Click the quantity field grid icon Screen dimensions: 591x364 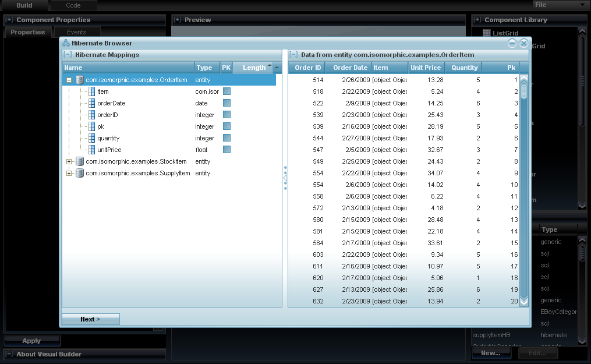(x=91, y=138)
